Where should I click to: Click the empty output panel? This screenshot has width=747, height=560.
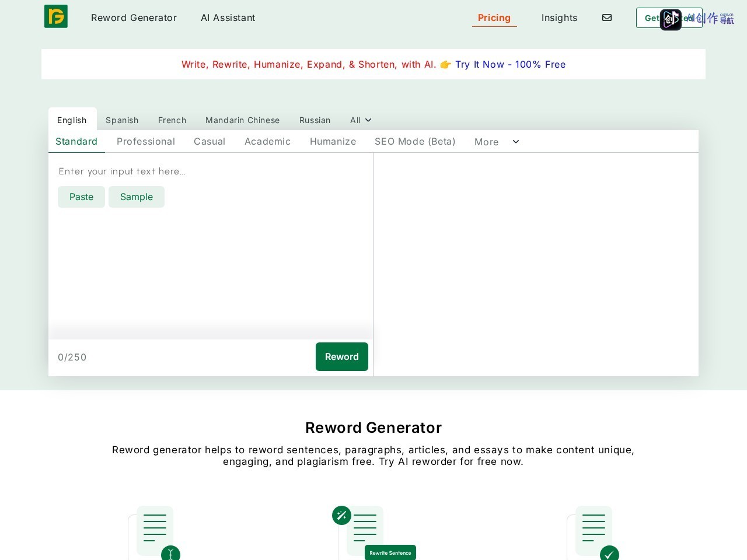point(536,264)
